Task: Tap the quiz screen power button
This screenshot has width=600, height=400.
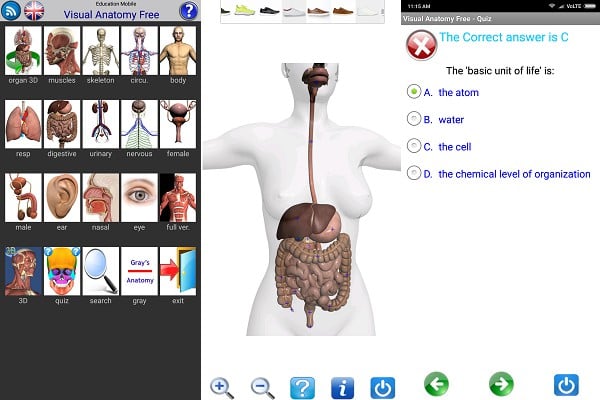Action: click(566, 385)
